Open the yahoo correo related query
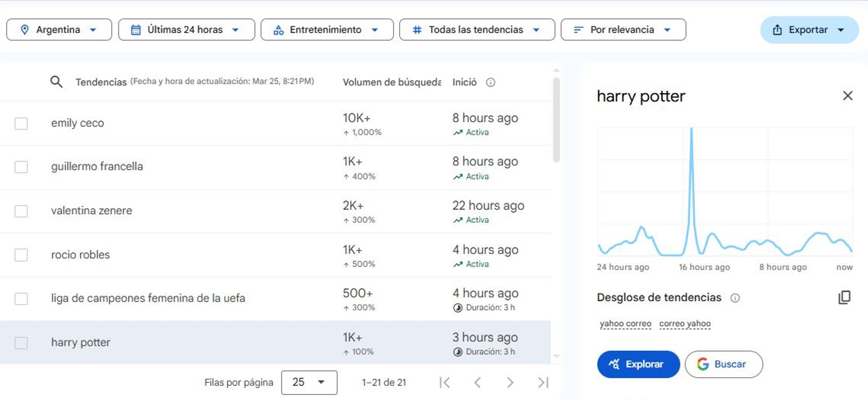 coord(626,324)
